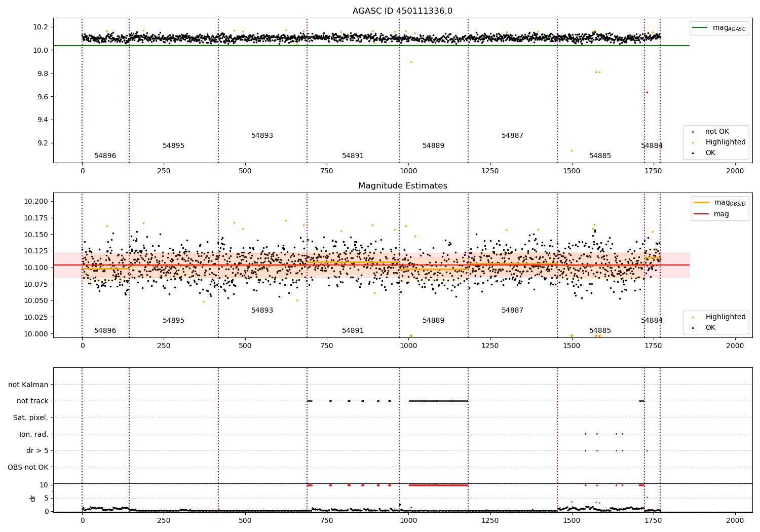Click x-axis tick 2000 in the top panel

tap(735, 171)
